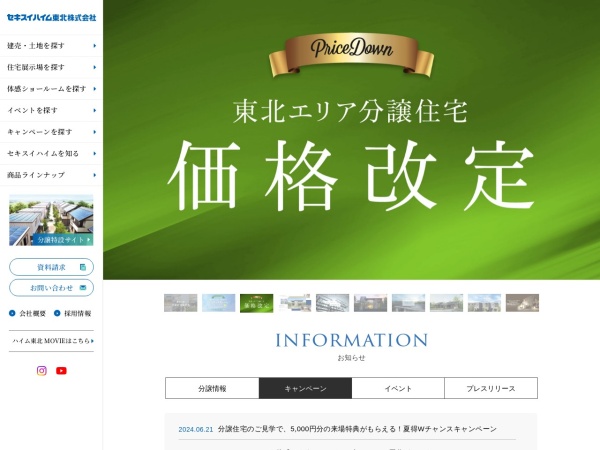
Task: Open 商品ラインナップ menu item
Action: 51,175
